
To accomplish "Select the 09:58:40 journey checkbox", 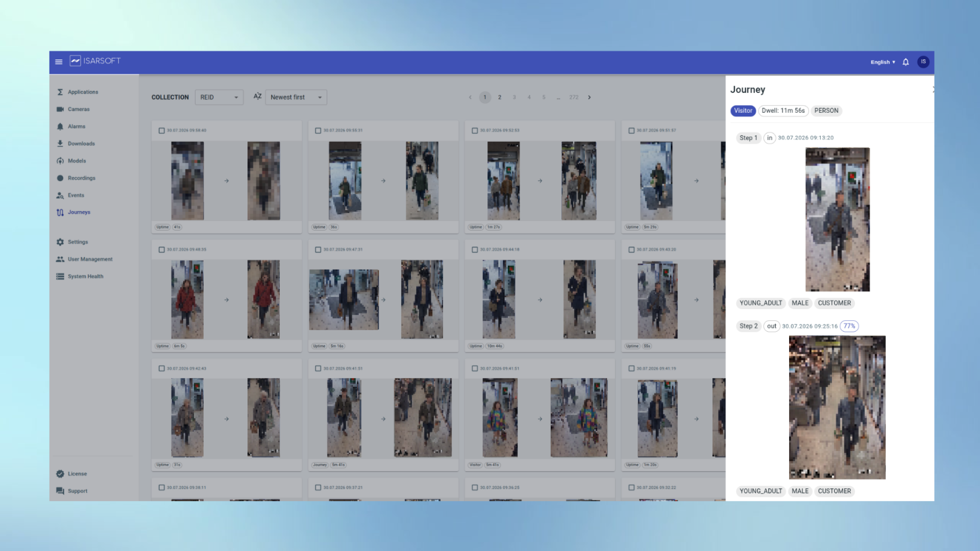I will [162, 131].
